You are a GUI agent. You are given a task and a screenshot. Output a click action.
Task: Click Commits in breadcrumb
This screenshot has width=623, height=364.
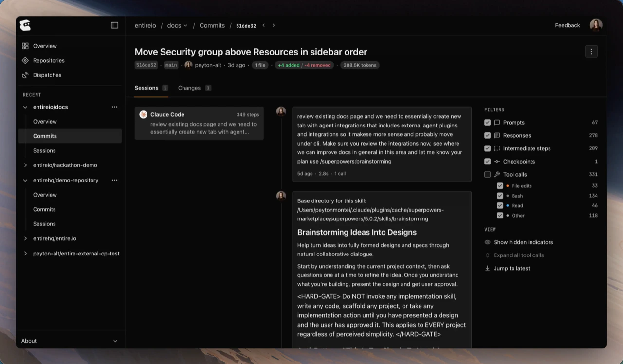212,25
